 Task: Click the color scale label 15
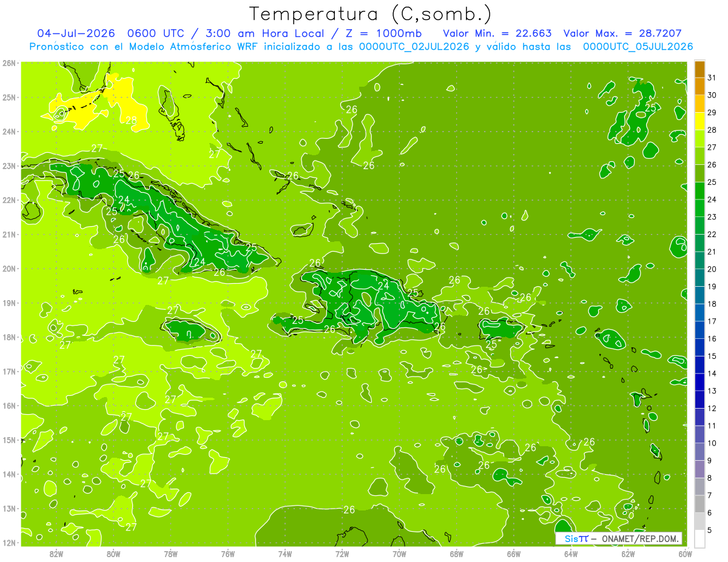click(x=712, y=356)
